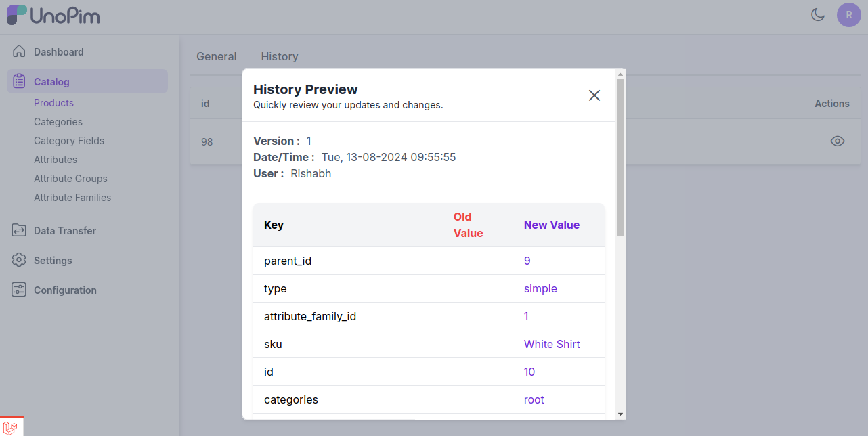Click the Configuration sliders icon
The width and height of the screenshot is (868, 436).
coord(19,290)
